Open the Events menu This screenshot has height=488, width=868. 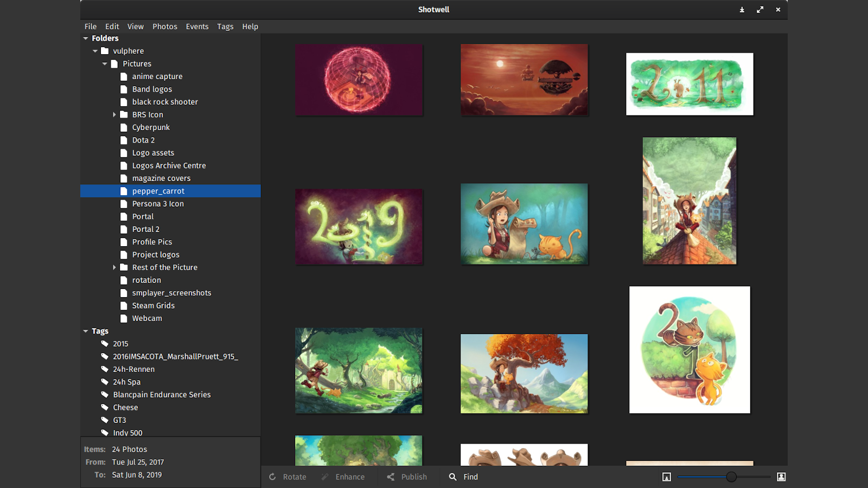click(197, 27)
